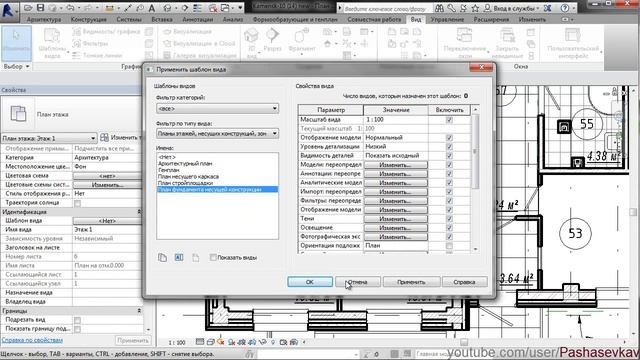
Task: Enable the Показать виды checkbox
Action: point(213,258)
